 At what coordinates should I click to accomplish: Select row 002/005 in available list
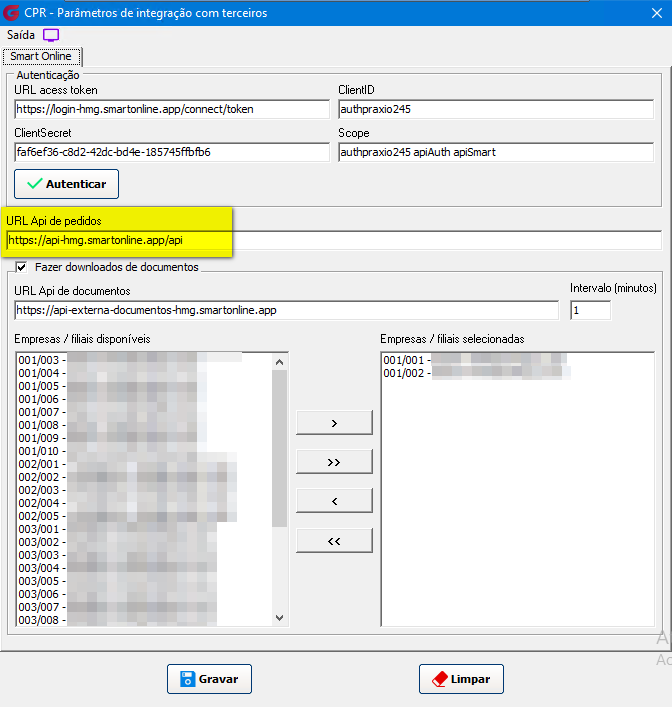coord(144,516)
